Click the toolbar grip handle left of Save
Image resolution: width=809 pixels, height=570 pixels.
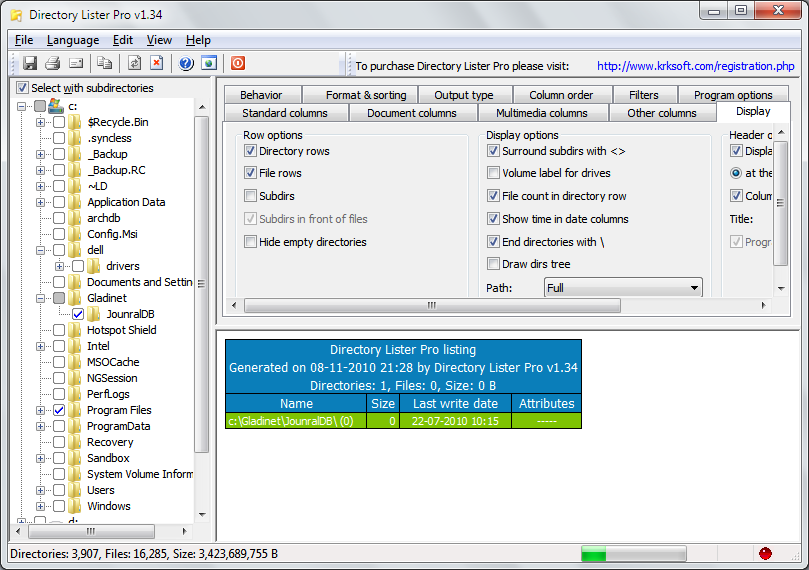point(14,63)
